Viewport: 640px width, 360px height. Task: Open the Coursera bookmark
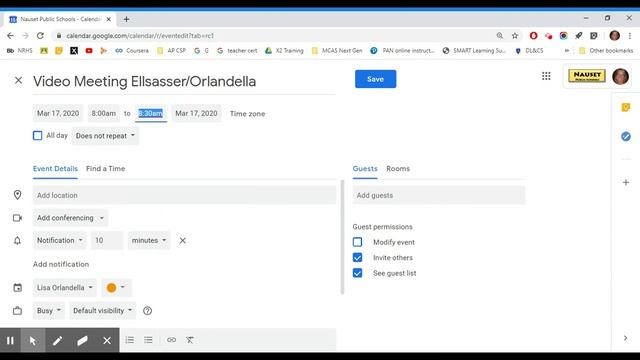pos(132,51)
